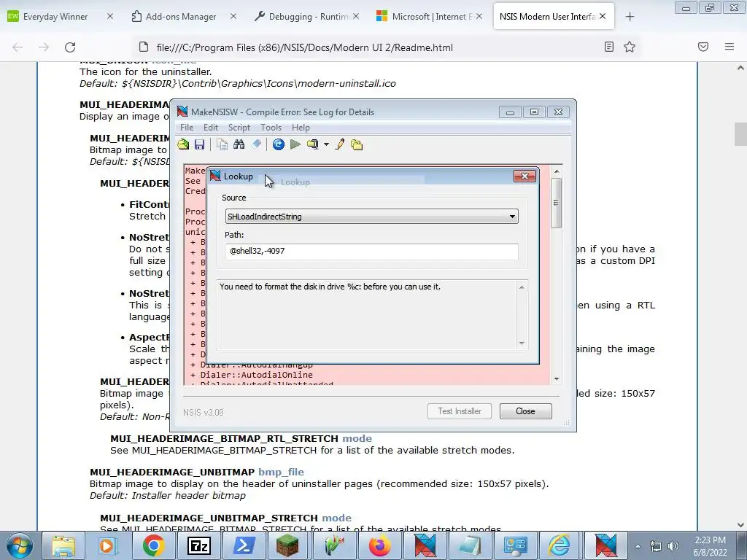The image size is (747, 560).
Task: Close the Add-ons Manager tab
Action: click(233, 17)
